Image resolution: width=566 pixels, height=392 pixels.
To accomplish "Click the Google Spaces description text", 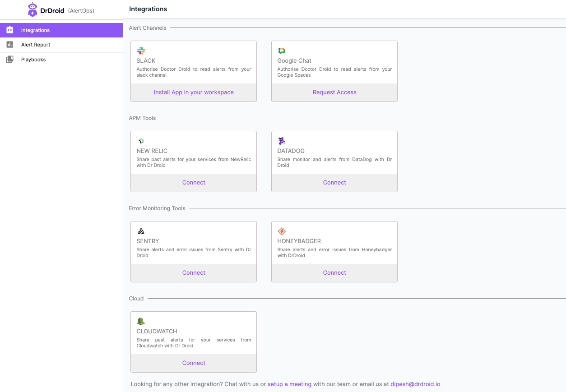I will [334, 72].
